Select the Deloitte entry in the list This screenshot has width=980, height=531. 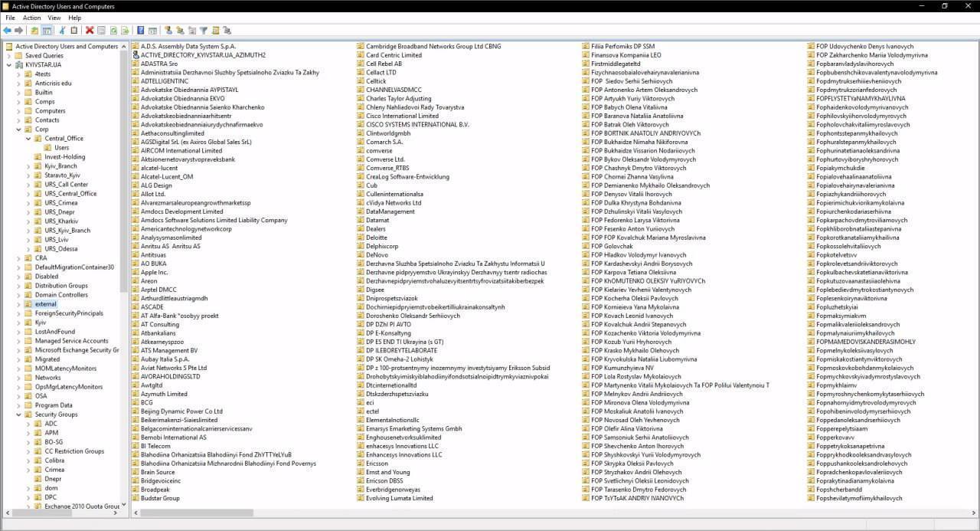[376, 238]
